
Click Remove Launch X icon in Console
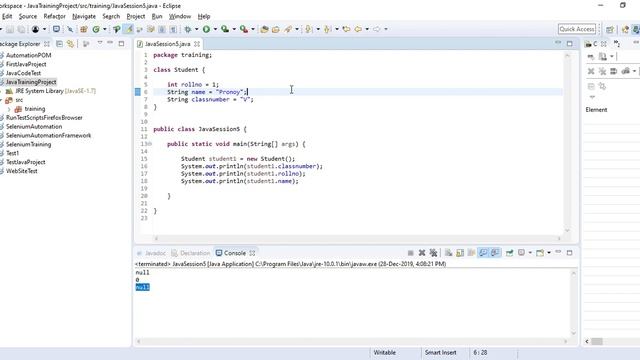click(422, 253)
